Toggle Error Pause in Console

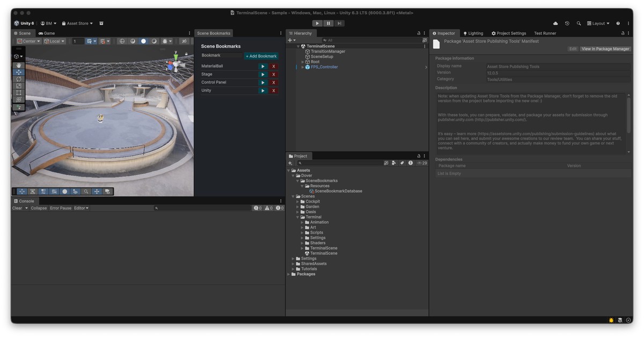point(61,208)
